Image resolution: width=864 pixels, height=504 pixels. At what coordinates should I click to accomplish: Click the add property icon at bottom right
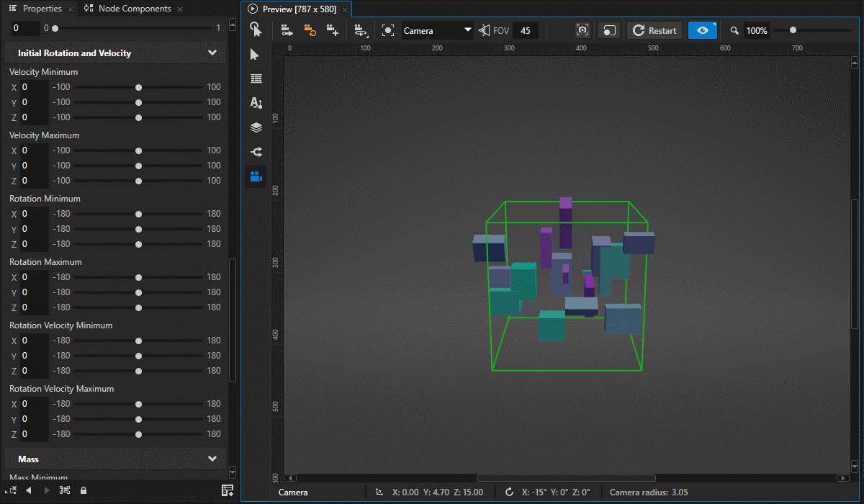(228, 490)
